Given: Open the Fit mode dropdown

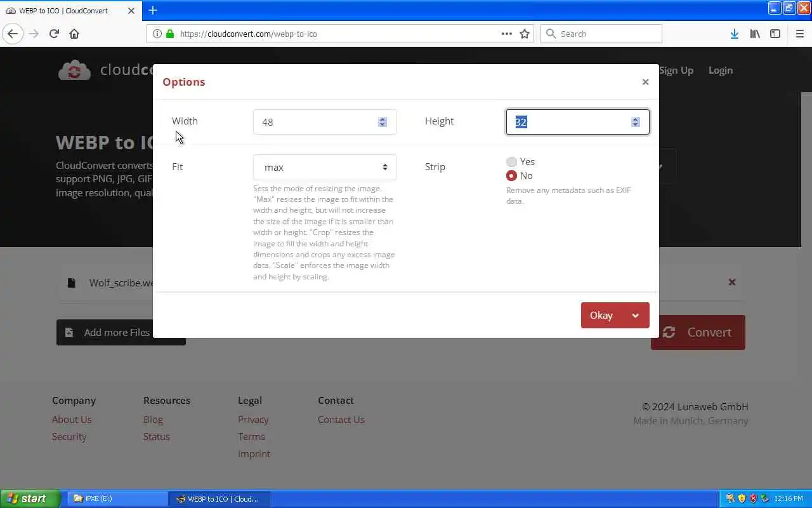Looking at the screenshot, I should click(x=324, y=167).
